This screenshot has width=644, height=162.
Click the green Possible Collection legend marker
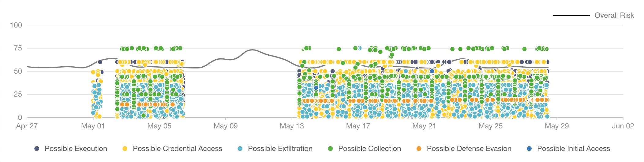click(330, 149)
